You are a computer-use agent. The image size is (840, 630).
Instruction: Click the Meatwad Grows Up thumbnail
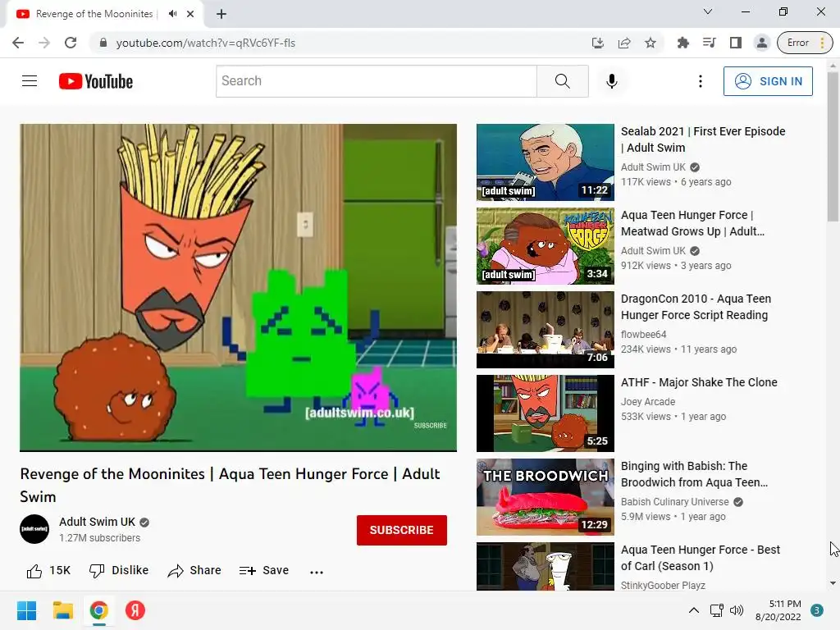(546, 246)
